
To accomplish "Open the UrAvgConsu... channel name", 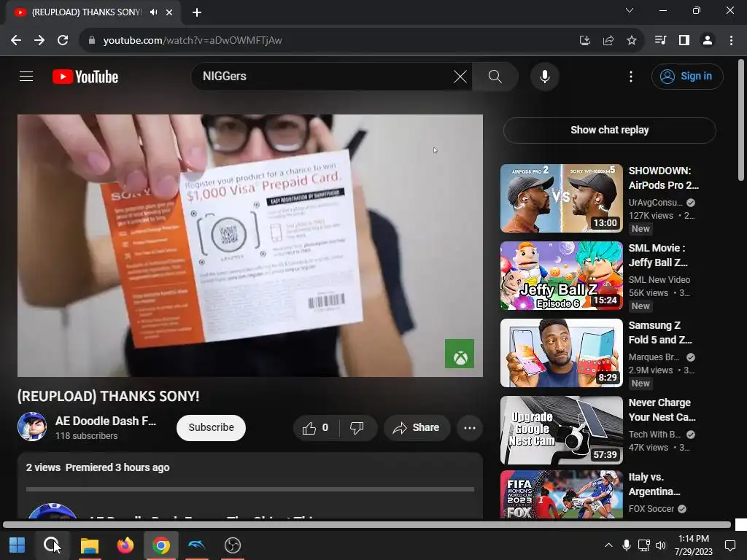I will (656, 203).
